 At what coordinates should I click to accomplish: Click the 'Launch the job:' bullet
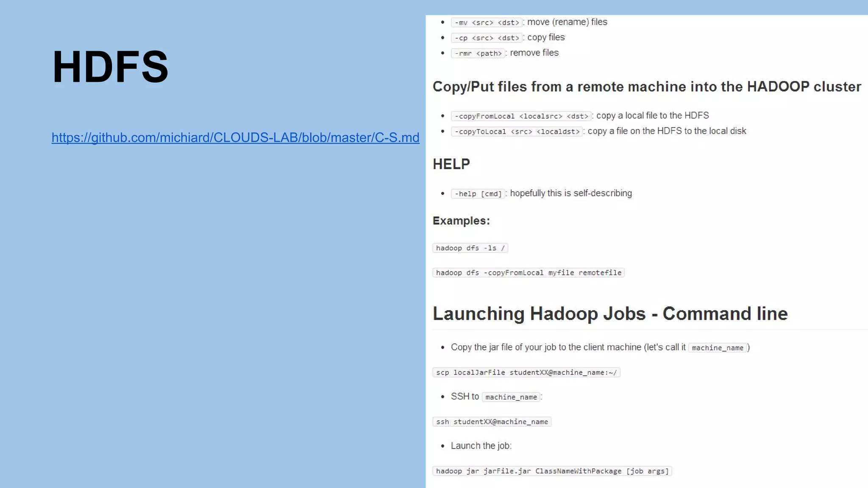481,446
